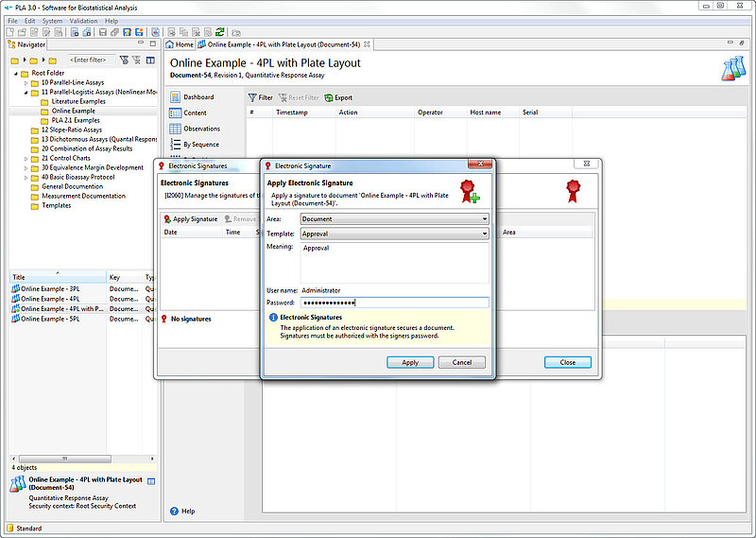Click the Password input field

tap(394, 303)
